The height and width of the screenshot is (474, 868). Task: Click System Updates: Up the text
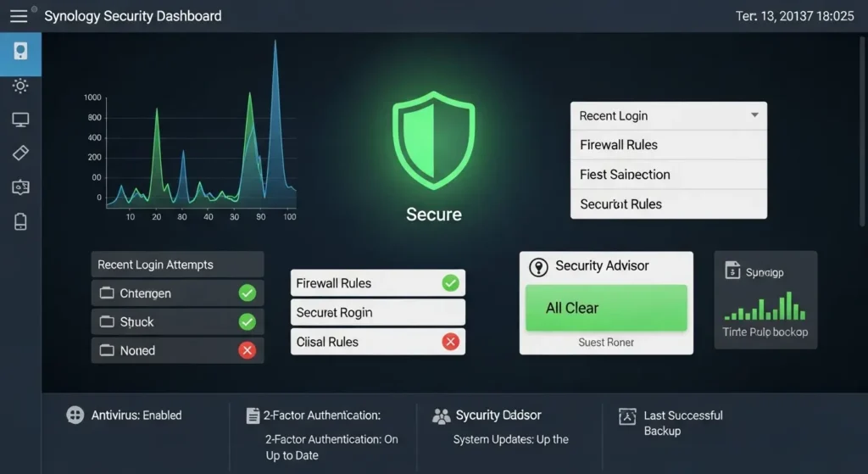(x=511, y=439)
